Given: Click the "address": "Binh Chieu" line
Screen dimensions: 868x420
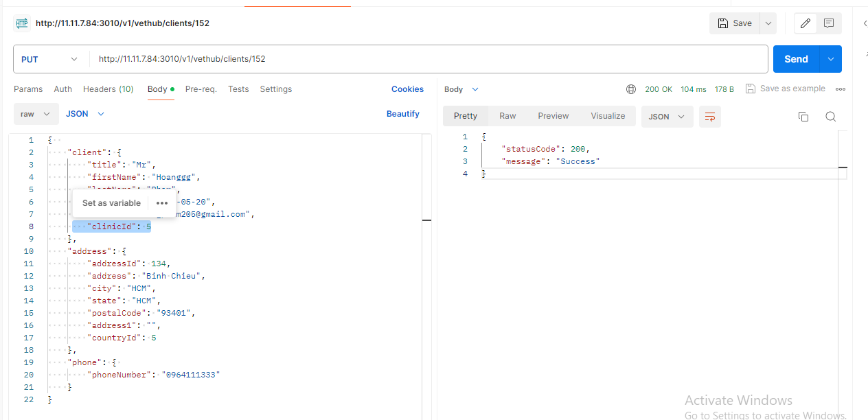Looking at the screenshot, I should pyautogui.click(x=146, y=276).
